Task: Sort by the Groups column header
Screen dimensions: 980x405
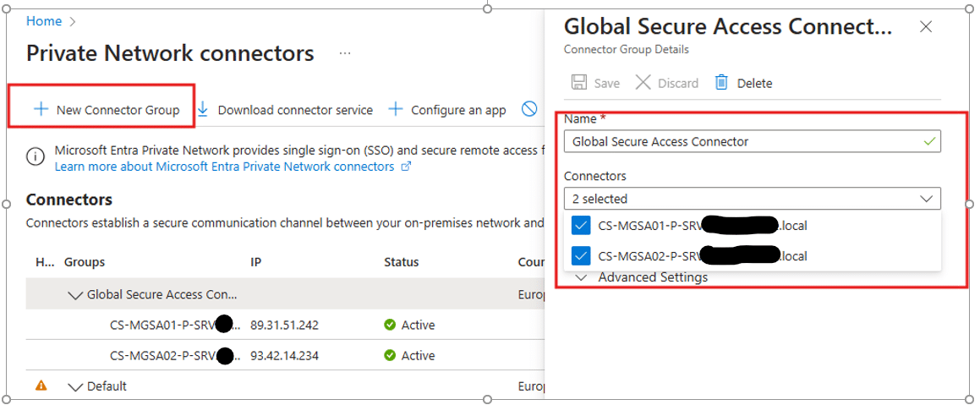Action: pyautogui.click(x=85, y=262)
